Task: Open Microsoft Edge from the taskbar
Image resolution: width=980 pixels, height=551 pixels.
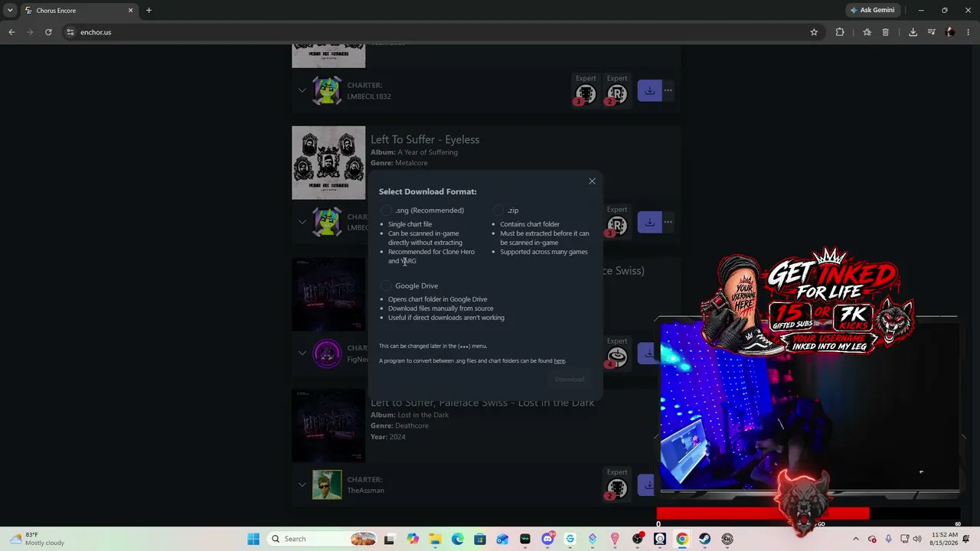Action: (458, 539)
